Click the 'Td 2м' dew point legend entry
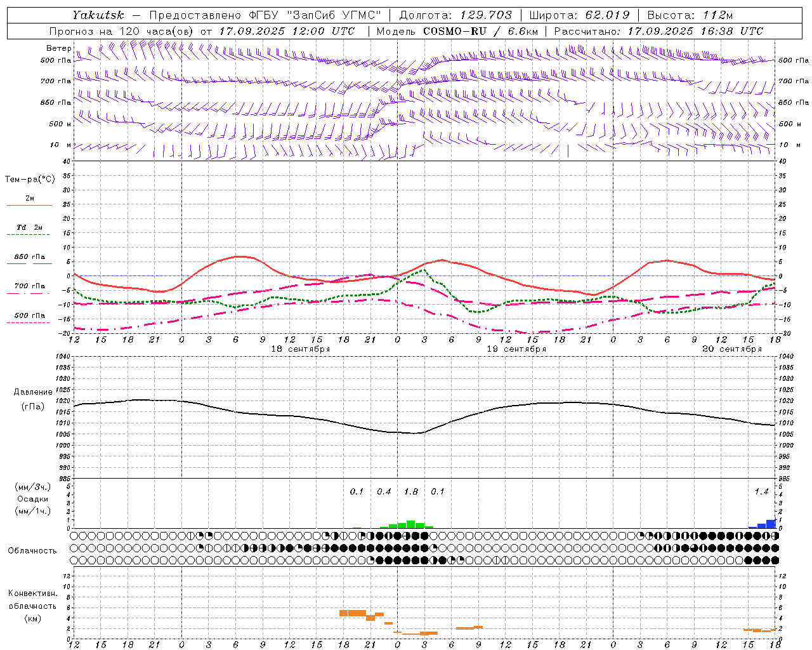 [x=30, y=227]
